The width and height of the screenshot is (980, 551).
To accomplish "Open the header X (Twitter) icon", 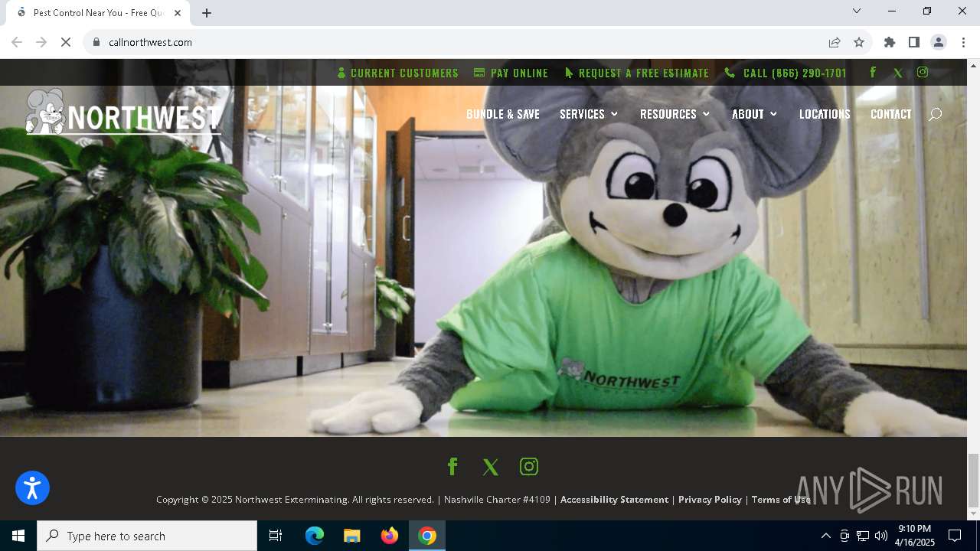I will [x=898, y=73].
